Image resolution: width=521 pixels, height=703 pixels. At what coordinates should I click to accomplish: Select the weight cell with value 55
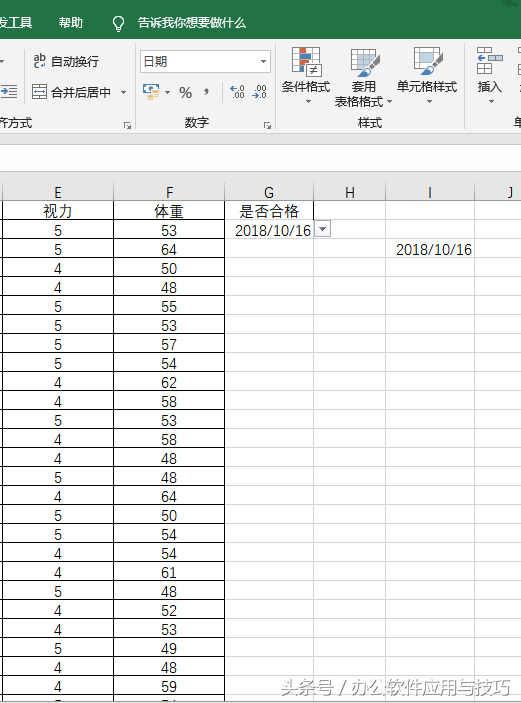[169, 306]
